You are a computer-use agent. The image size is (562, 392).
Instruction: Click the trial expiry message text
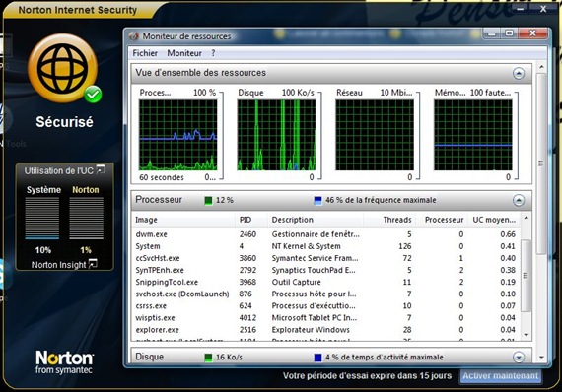(367, 376)
